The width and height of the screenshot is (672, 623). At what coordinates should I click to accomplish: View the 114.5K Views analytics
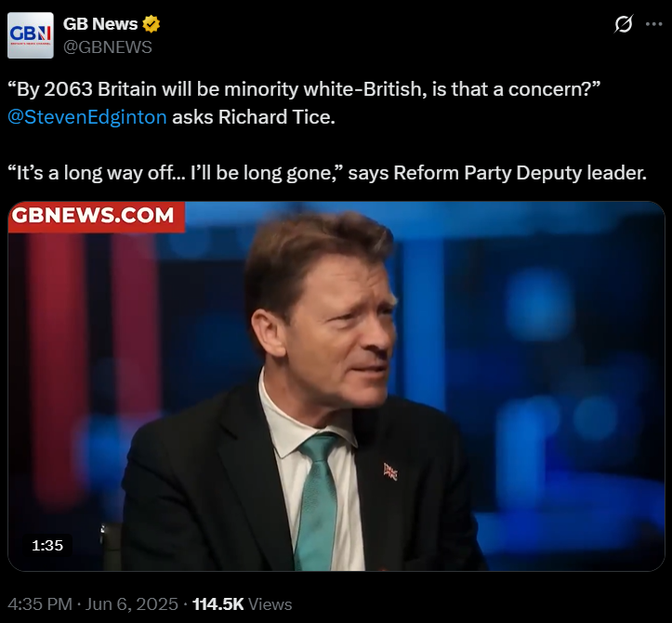click(x=243, y=604)
